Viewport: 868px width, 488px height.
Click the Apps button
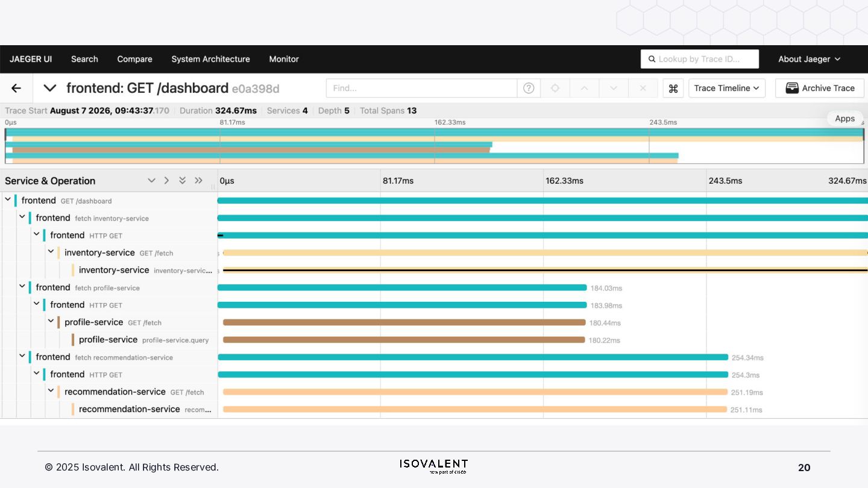point(844,119)
